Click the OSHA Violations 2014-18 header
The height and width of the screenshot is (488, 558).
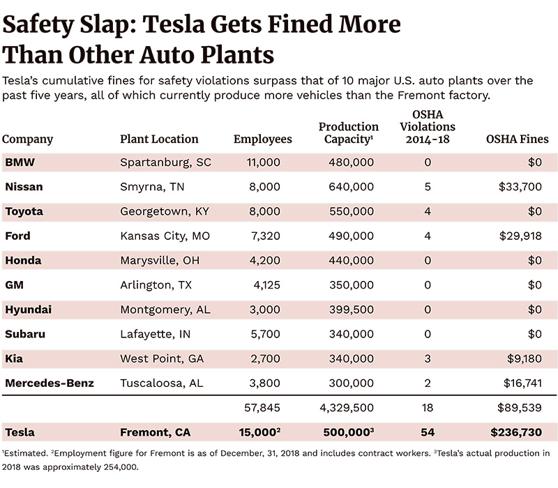tap(427, 127)
